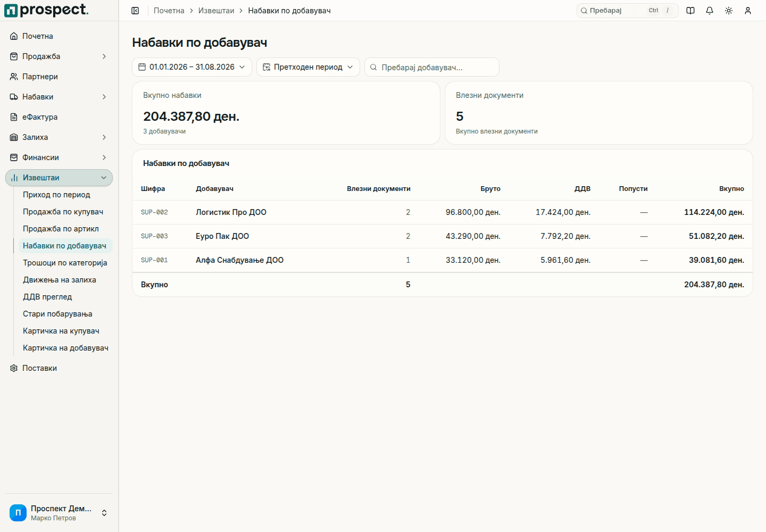
Task: Open Стари побарувања report
Action: [57, 314]
